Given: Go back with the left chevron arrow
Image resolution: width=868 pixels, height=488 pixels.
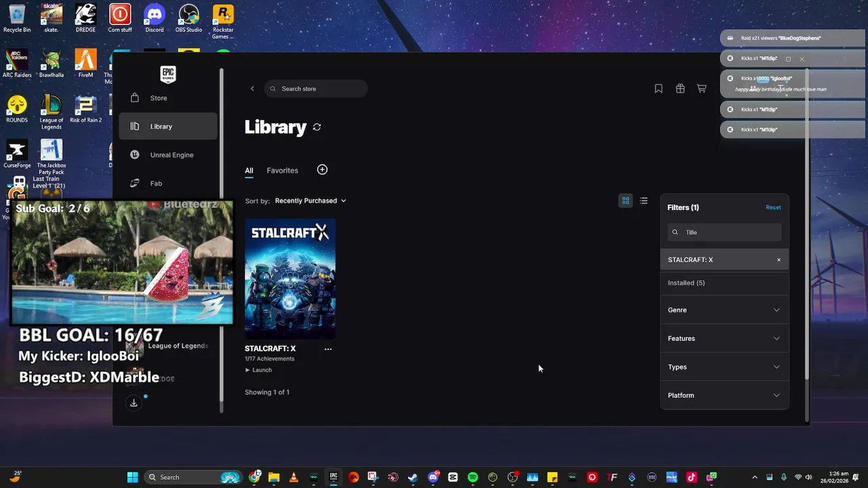Looking at the screenshot, I should [x=252, y=89].
